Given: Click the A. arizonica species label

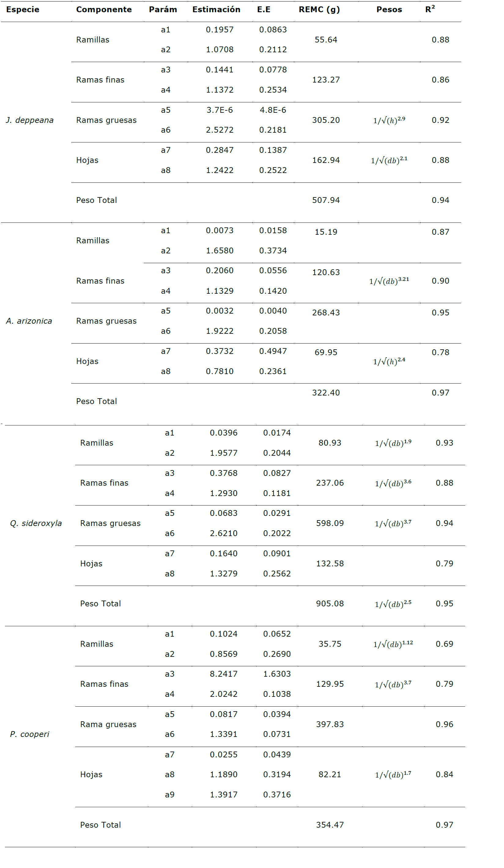Looking at the screenshot, I should (29, 321).
